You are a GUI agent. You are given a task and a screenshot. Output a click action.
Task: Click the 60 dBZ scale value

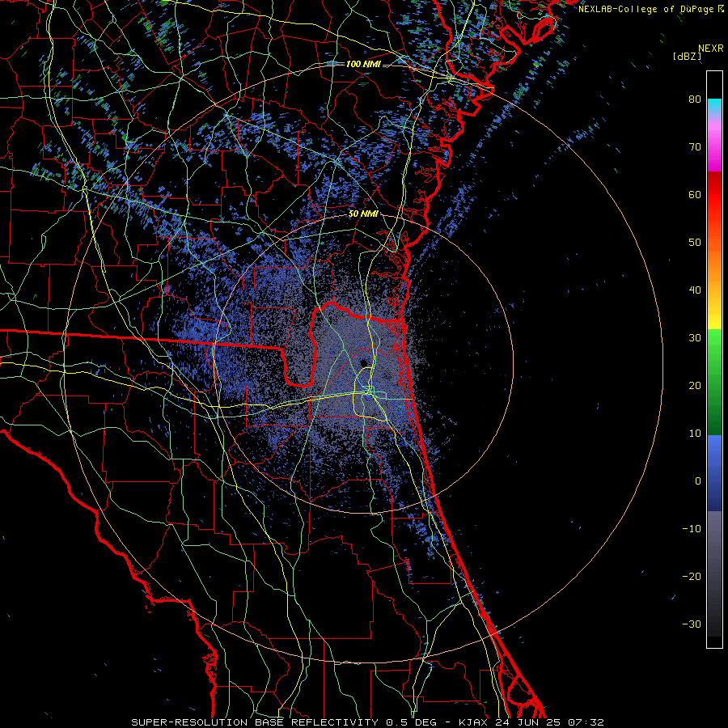pyautogui.click(x=695, y=194)
